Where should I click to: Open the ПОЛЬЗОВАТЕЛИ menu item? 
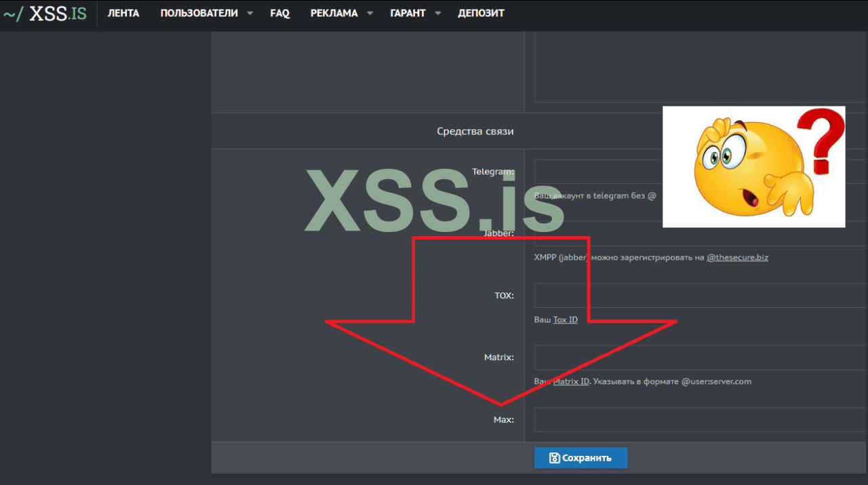pyautogui.click(x=199, y=14)
